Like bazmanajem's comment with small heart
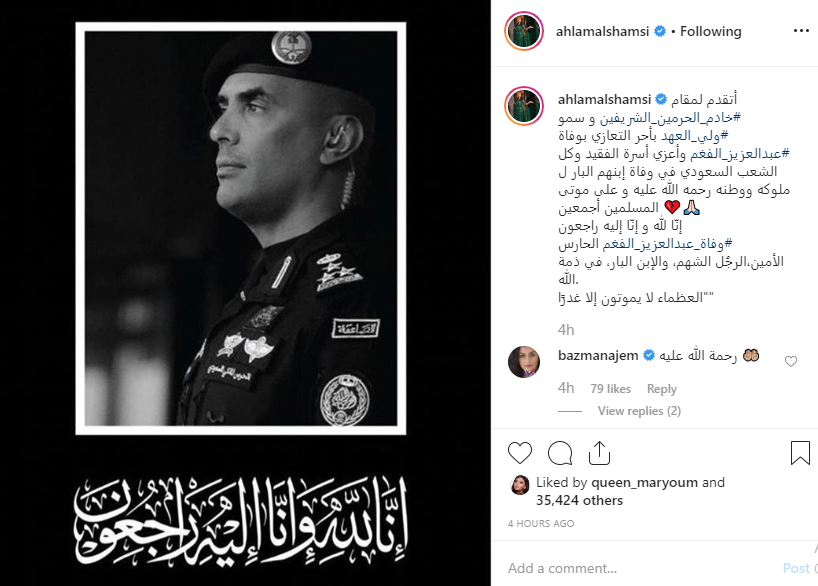Screen dimensions: 818x586 [x=791, y=361]
